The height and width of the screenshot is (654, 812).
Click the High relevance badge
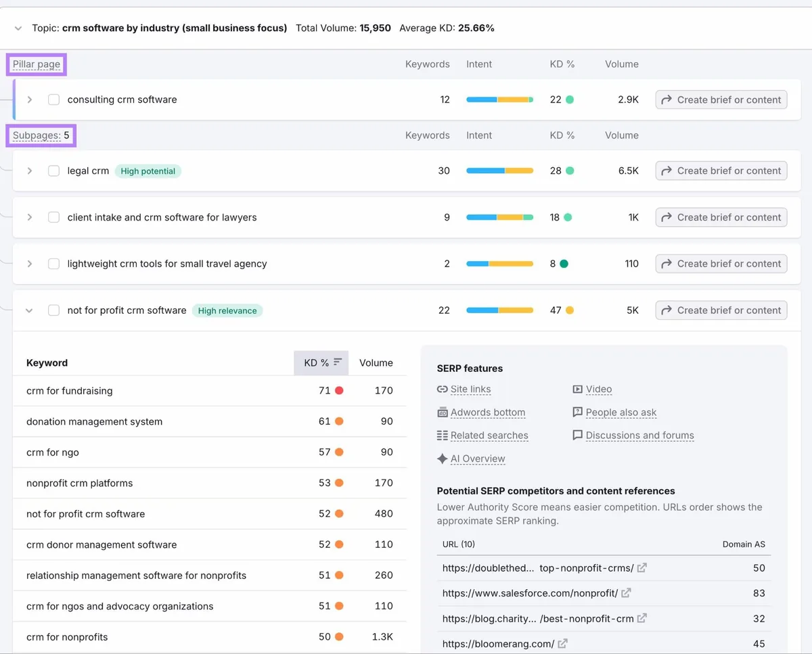point(227,310)
